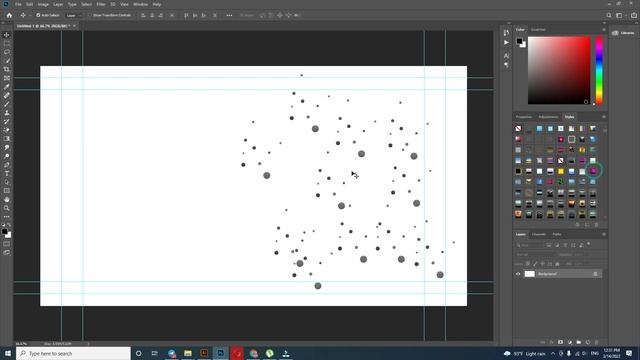Select the Pen tool
This screenshot has height=360, width=640.
pyautogui.click(x=7, y=165)
